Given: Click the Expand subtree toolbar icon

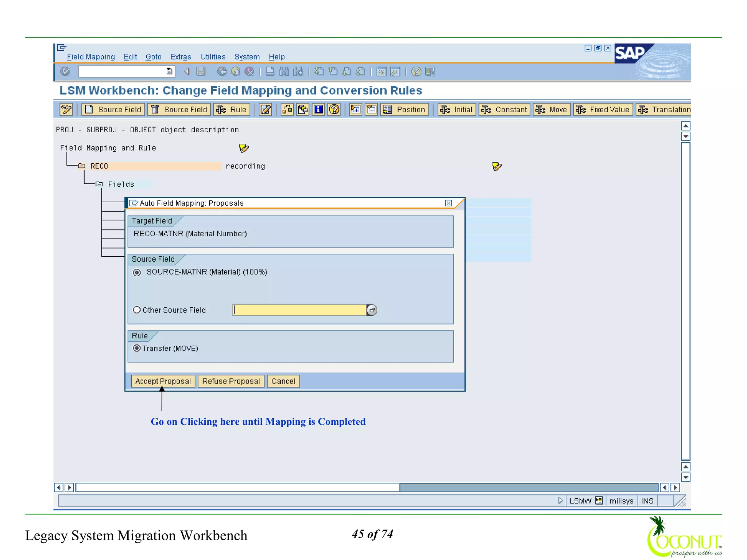Looking at the screenshot, I should pos(356,109).
